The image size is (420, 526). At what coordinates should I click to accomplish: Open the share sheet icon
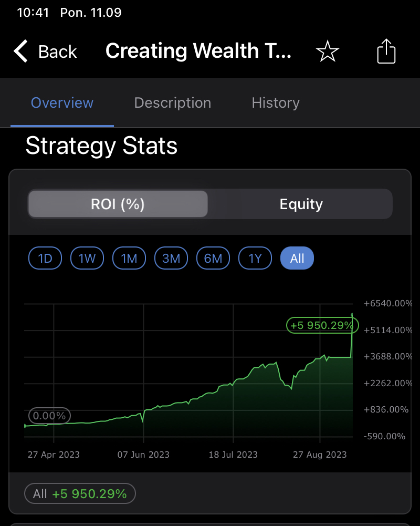pyautogui.click(x=386, y=51)
